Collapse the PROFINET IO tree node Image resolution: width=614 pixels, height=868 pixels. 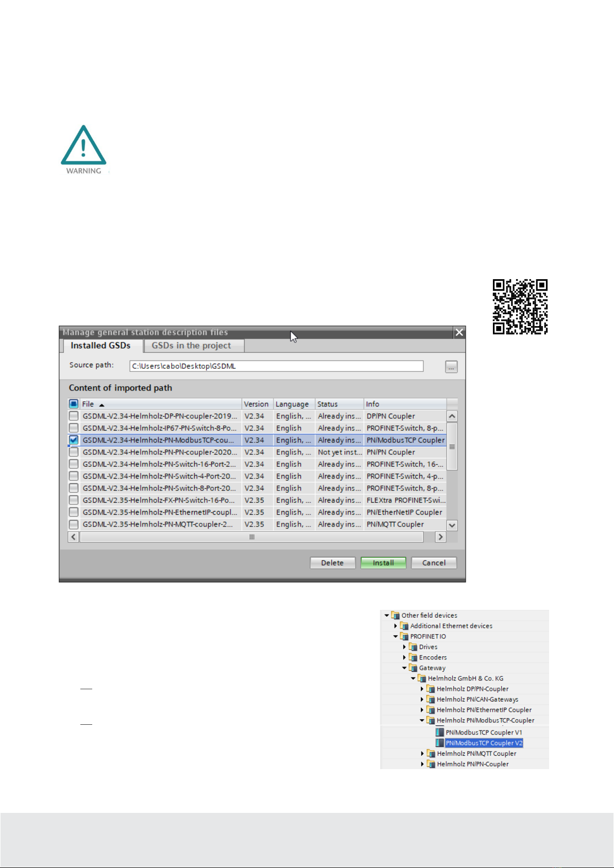click(396, 637)
